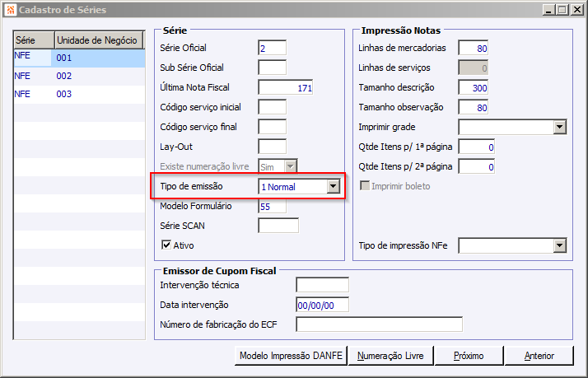This screenshot has height=378, width=588.
Task: Select the NFE row with unit 003
Action: point(80,94)
